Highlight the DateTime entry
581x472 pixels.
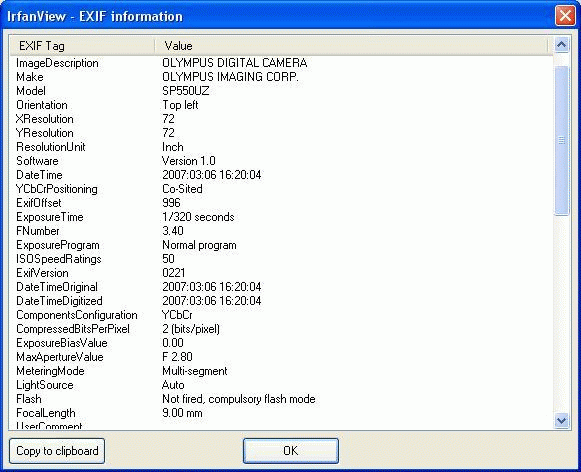tap(281, 175)
